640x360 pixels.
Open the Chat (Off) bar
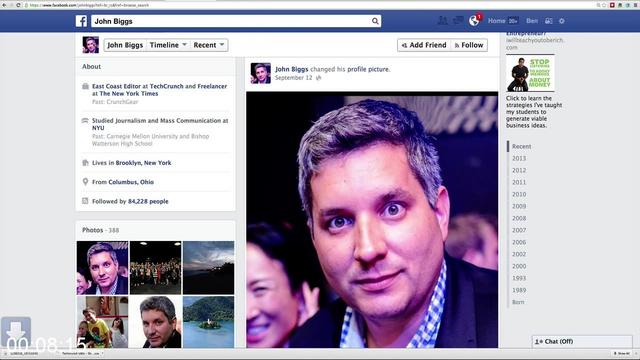point(582,342)
